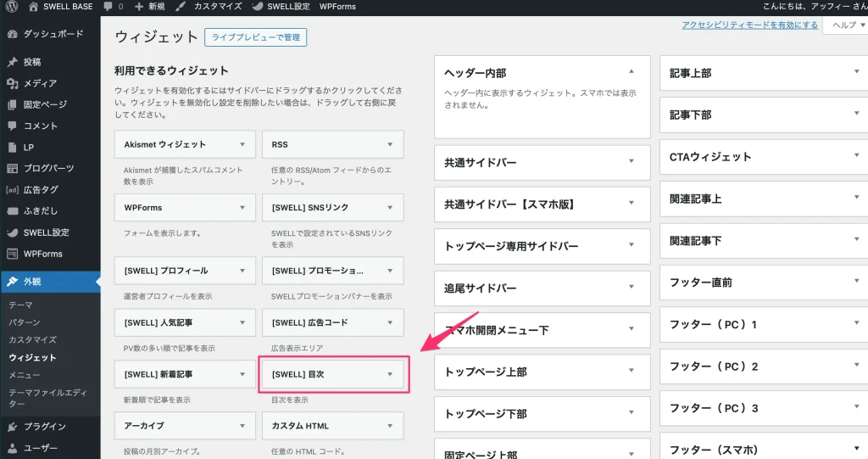Expand the CTAウィジェット area
Screen dimensions: 868x459
[857, 156]
